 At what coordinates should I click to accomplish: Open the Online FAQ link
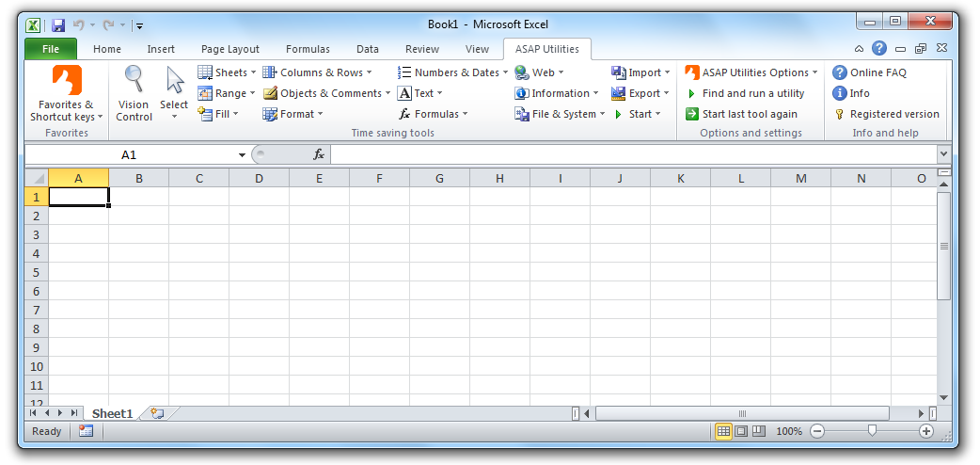click(869, 72)
